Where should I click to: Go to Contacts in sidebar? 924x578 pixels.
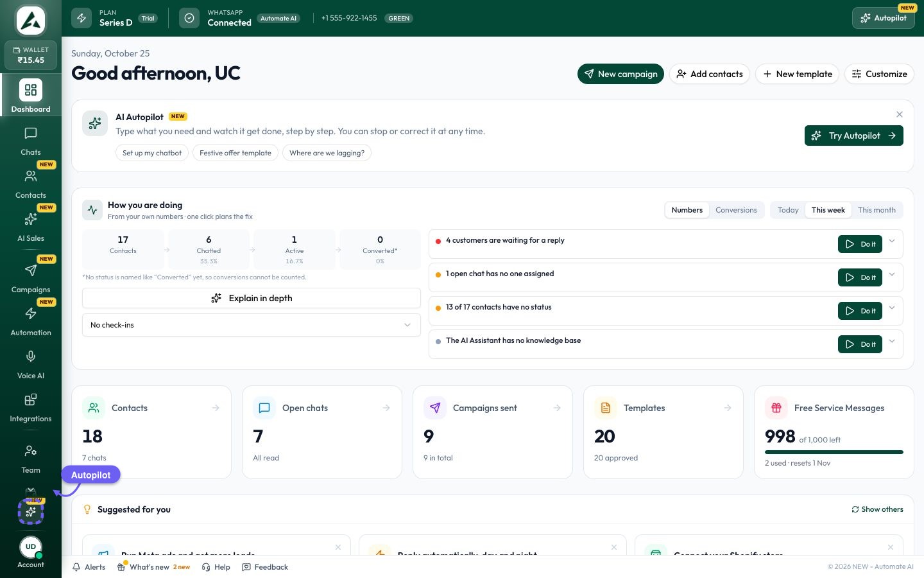pos(31,184)
